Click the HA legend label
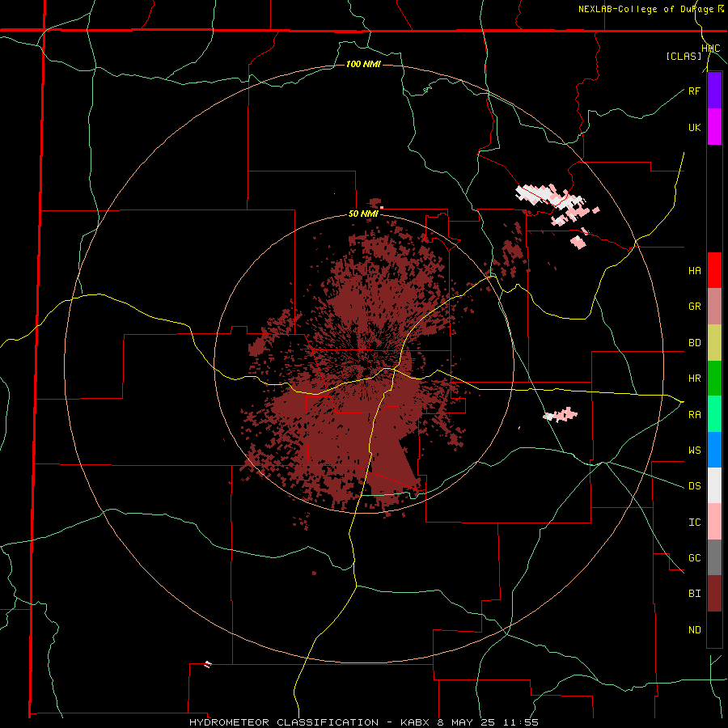Image resolution: width=728 pixels, height=728 pixels. 694,270
